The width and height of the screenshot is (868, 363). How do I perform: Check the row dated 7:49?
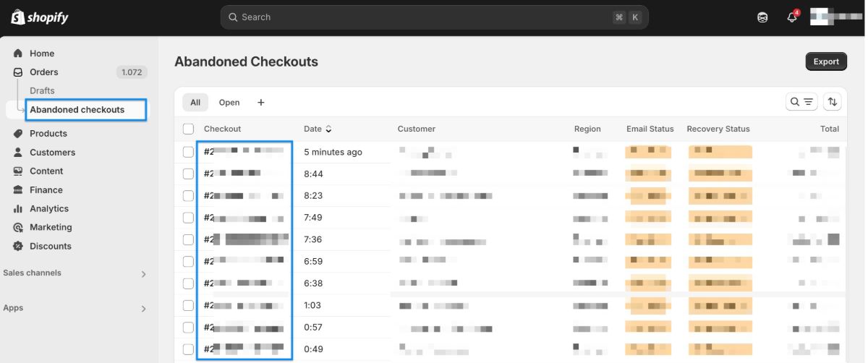pos(189,218)
